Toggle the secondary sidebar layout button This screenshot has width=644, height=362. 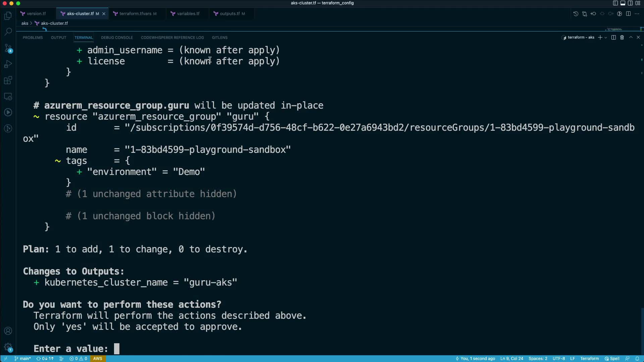(630, 3)
